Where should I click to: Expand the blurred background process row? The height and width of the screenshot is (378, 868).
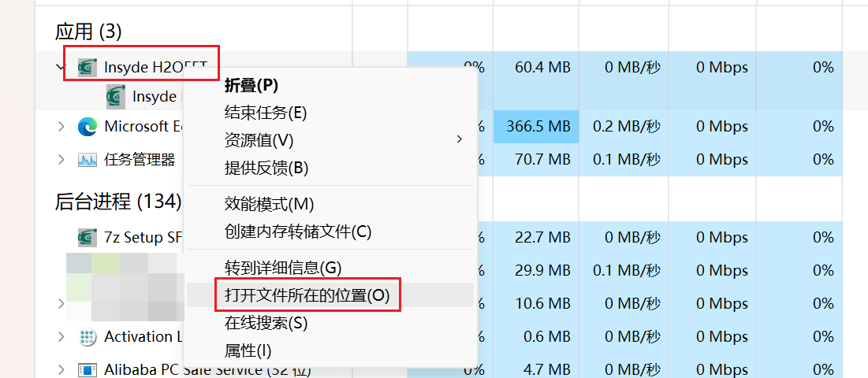tap(61, 303)
